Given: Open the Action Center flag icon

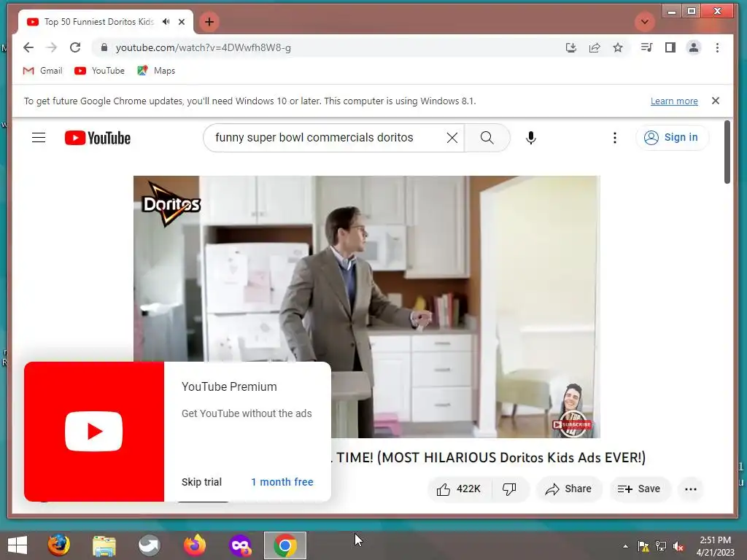Looking at the screenshot, I should click(643, 547).
